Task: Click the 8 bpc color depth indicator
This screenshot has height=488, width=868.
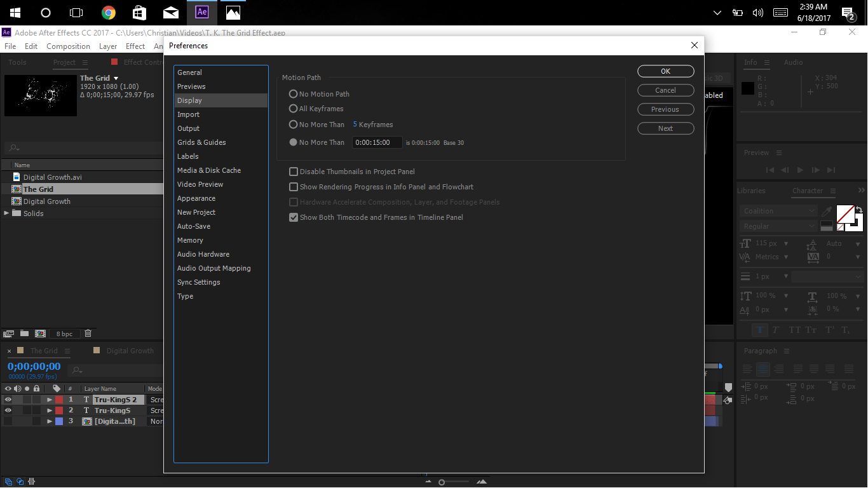Action: coord(64,334)
